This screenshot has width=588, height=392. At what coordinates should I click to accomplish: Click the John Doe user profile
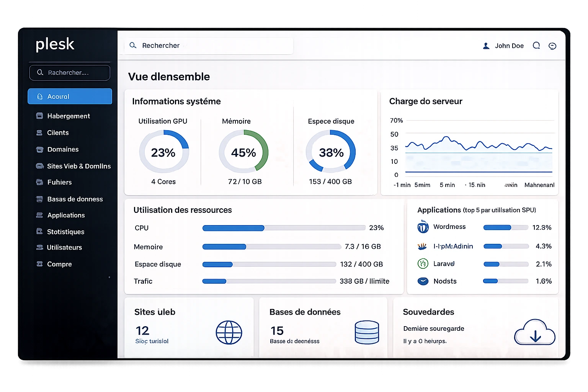(x=503, y=46)
